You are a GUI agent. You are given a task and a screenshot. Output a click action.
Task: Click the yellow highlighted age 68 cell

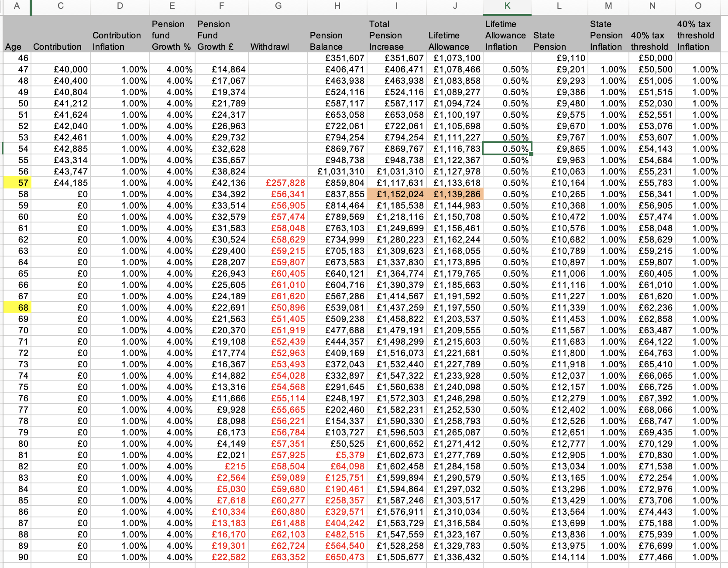tap(17, 308)
